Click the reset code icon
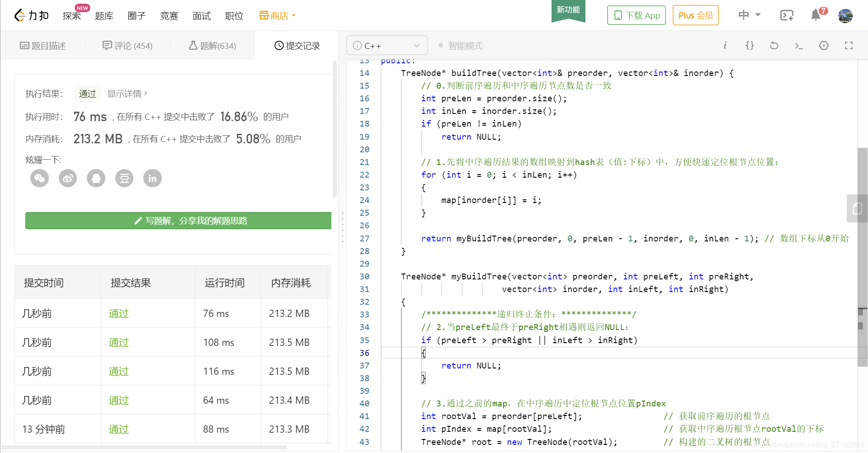 tap(774, 46)
